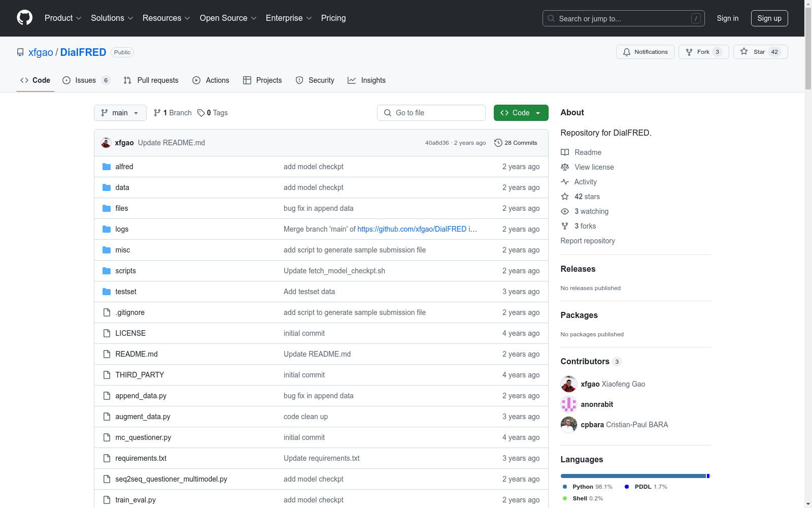The image size is (812, 508).
Task: Click the Fork icon
Action: point(689,52)
